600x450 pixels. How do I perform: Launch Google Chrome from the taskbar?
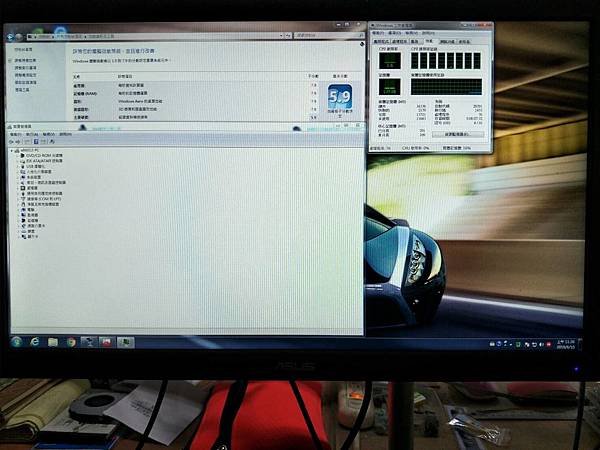71,342
